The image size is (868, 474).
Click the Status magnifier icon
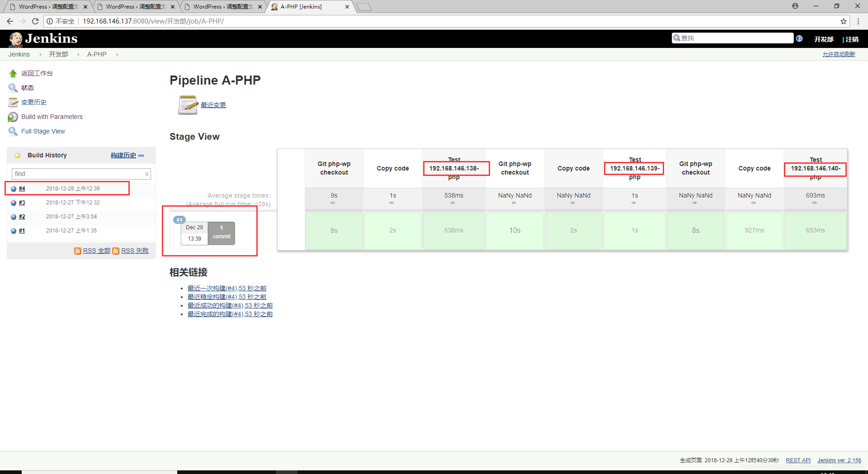[13, 88]
